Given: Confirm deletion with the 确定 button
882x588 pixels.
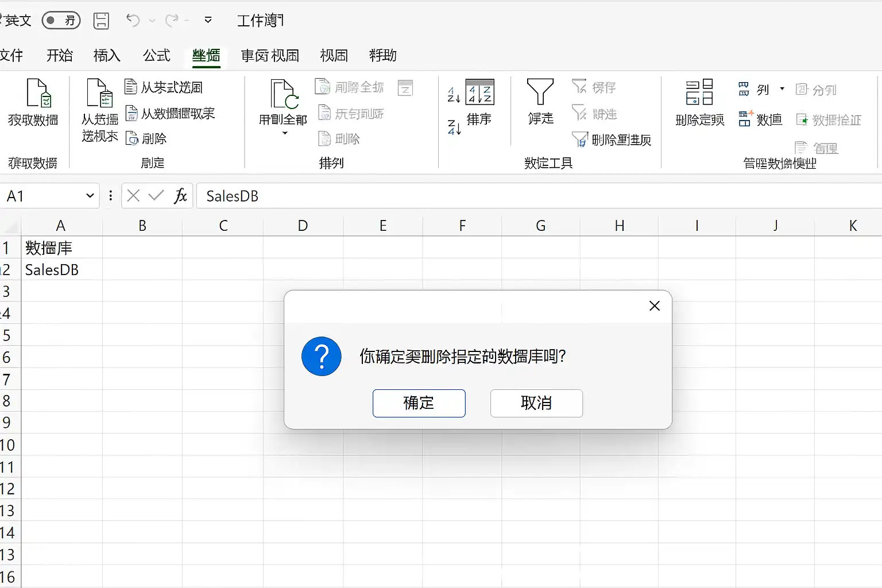Looking at the screenshot, I should click(419, 403).
